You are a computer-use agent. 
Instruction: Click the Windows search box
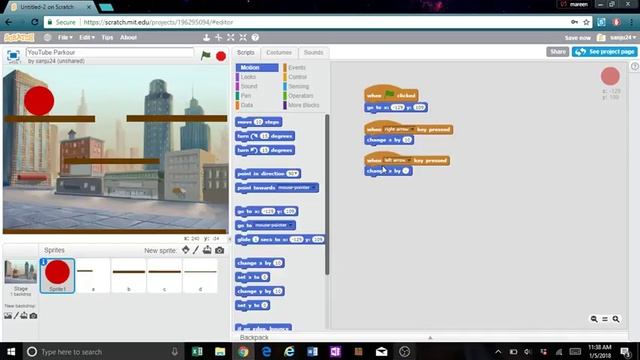click(102, 351)
